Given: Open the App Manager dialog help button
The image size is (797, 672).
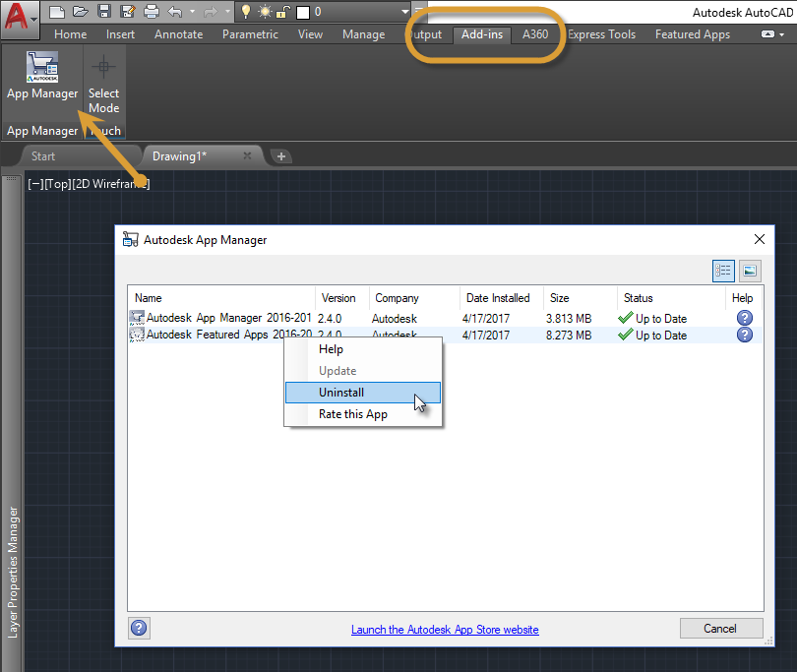Looking at the screenshot, I should point(139,629).
